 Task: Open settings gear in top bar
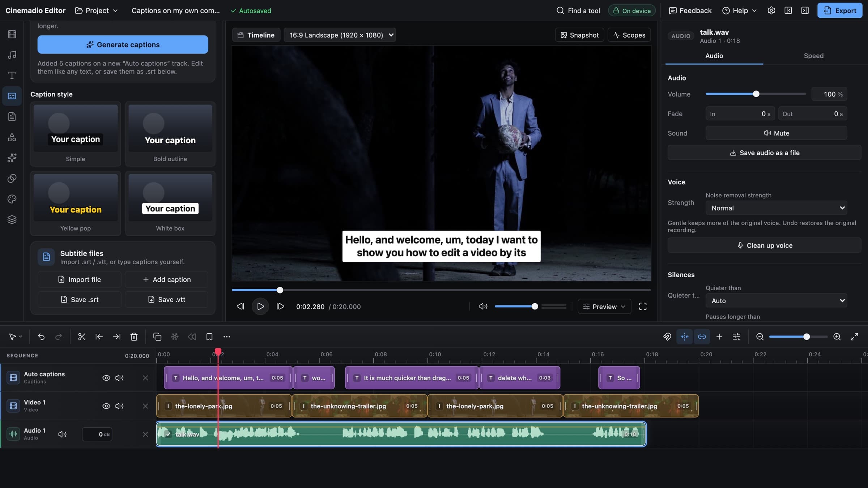(x=771, y=10)
